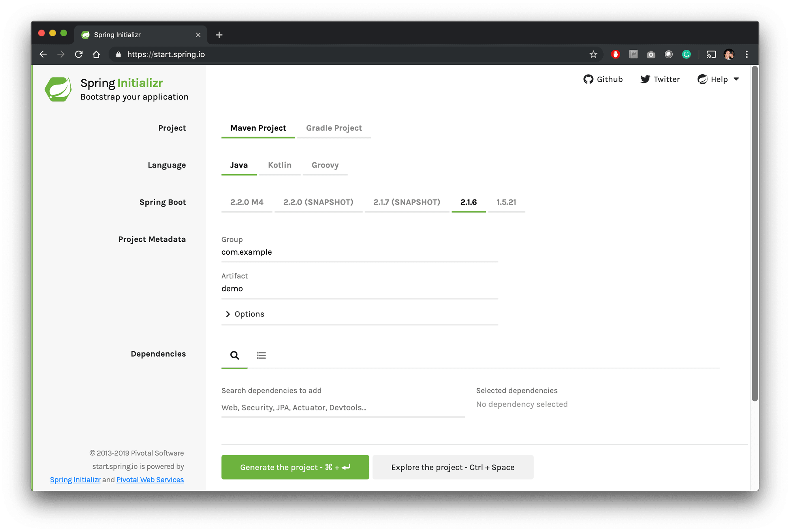Open the Pivotal Web Services link
This screenshot has height=532, width=790.
[x=150, y=480]
